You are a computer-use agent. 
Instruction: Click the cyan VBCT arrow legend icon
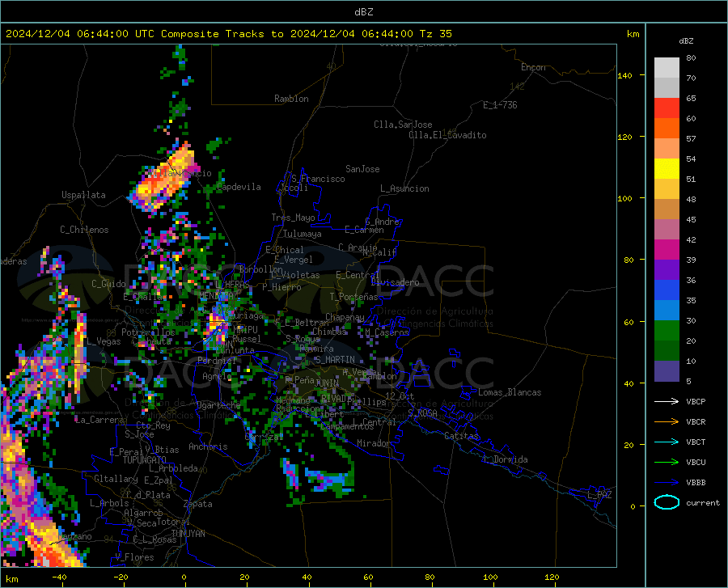click(x=667, y=442)
